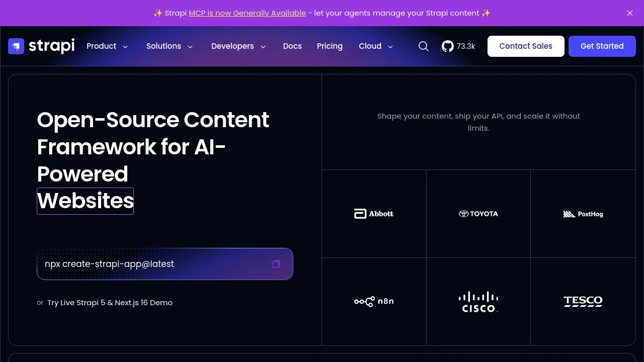This screenshot has height=362, width=644.
Task: Open the Docs page
Action: coord(292,46)
